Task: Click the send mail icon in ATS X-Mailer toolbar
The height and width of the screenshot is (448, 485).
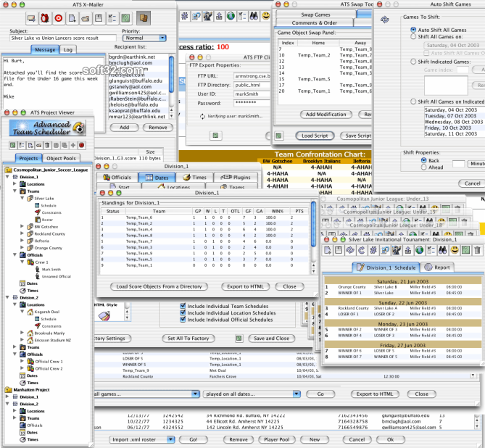Action: pos(32,18)
